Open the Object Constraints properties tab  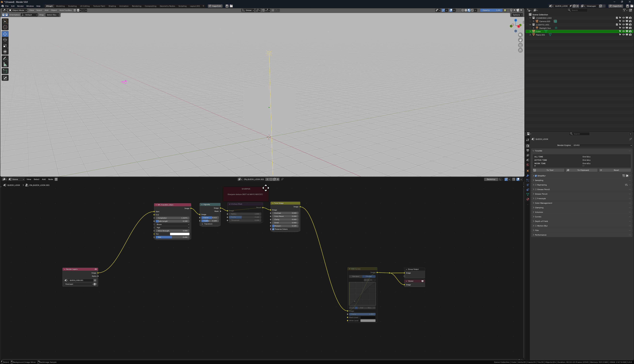(x=527, y=190)
